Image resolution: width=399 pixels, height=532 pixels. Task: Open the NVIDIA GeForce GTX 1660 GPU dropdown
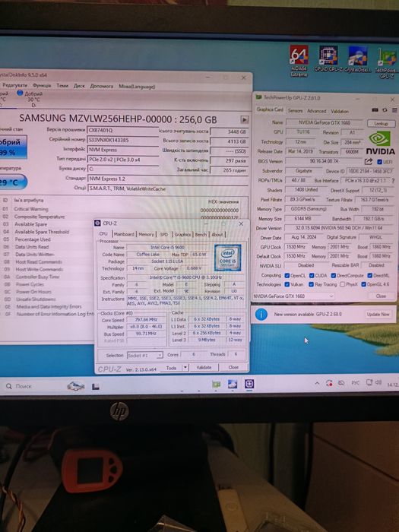293,296
